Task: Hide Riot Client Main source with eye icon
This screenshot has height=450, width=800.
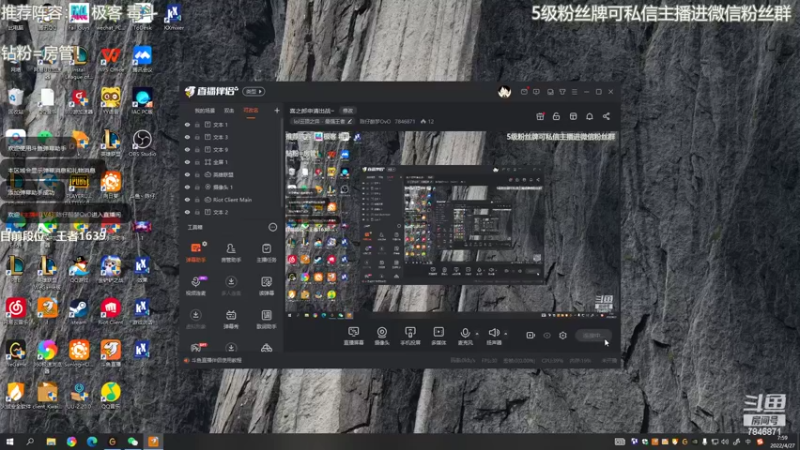Action: 187,199
